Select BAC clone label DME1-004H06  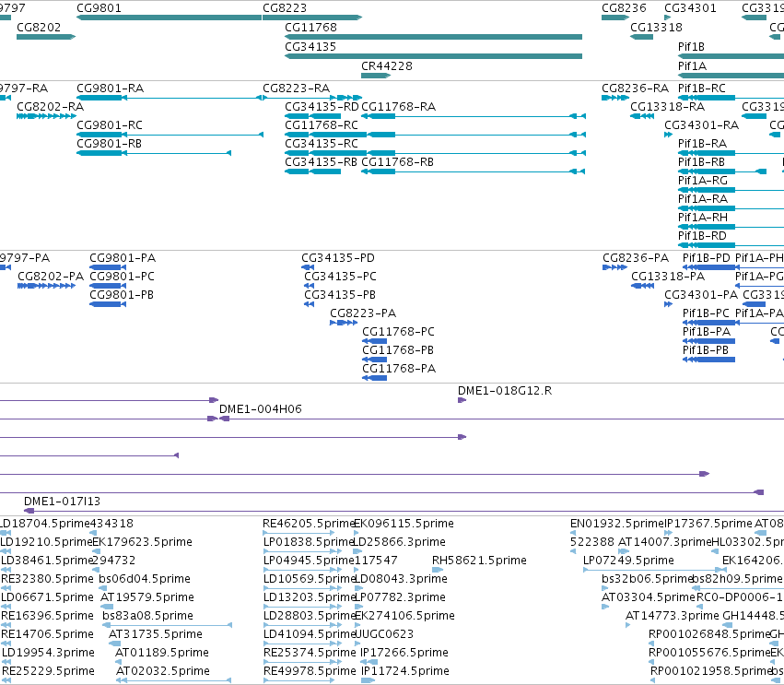(x=261, y=409)
